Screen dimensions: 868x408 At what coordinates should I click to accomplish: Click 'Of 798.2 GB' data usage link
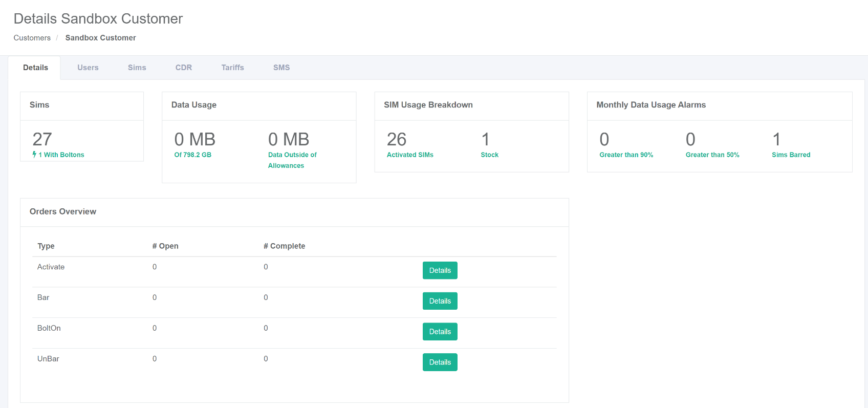[193, 155]
